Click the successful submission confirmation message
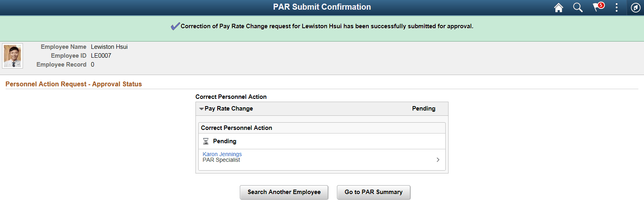The image size is (644, 211). point(327,26)
